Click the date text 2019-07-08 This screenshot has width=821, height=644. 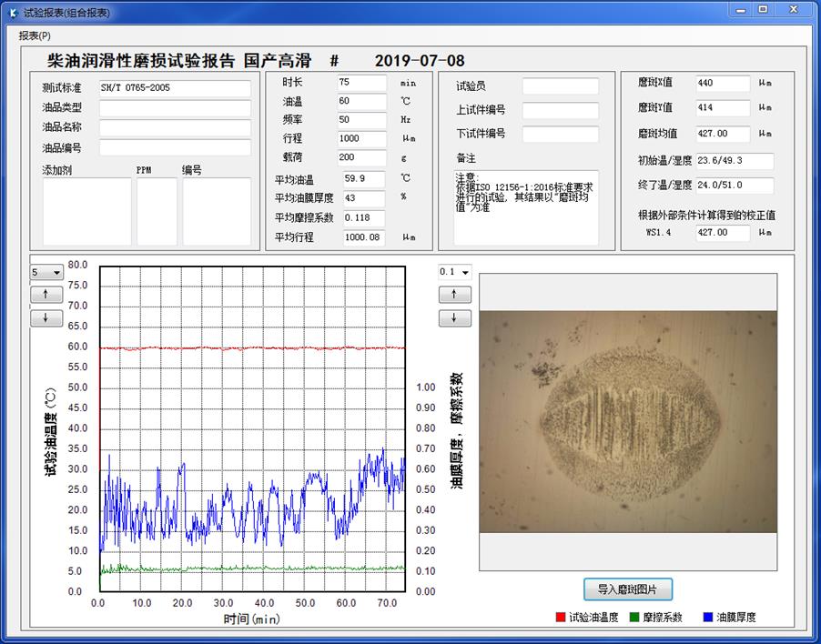[420, 61]
